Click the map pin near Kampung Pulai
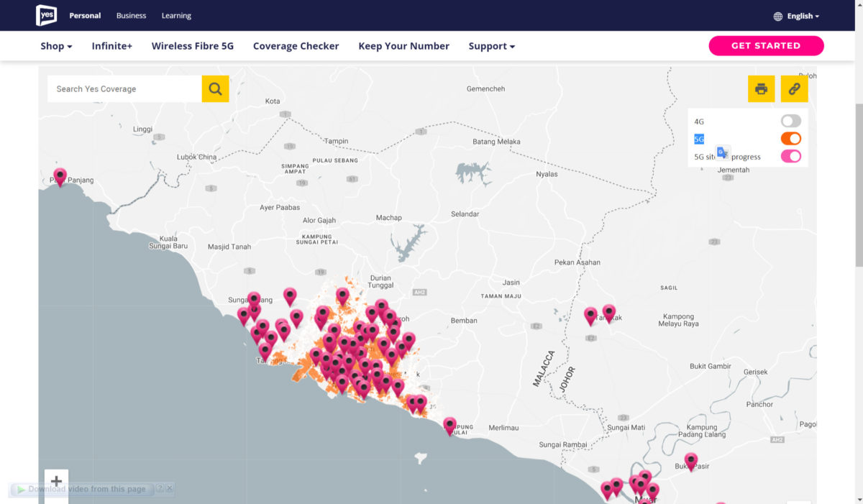863x504 pixels. (x=449, y=425)
